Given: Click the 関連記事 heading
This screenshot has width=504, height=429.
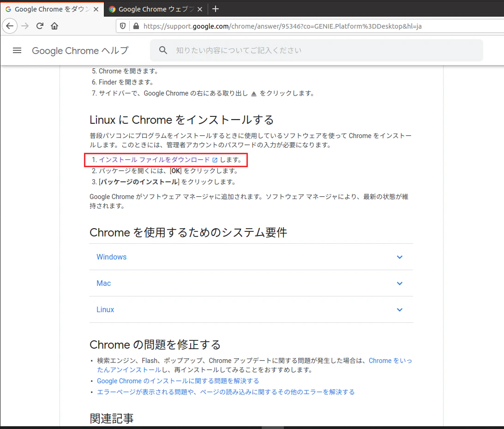Looking at the screenshot, I should [112, 419].
